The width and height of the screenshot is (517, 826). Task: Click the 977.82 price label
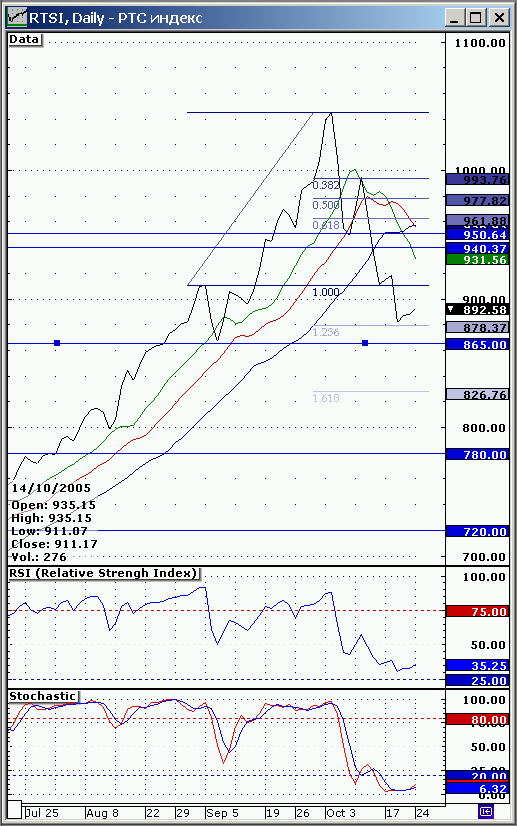point(477,200)
